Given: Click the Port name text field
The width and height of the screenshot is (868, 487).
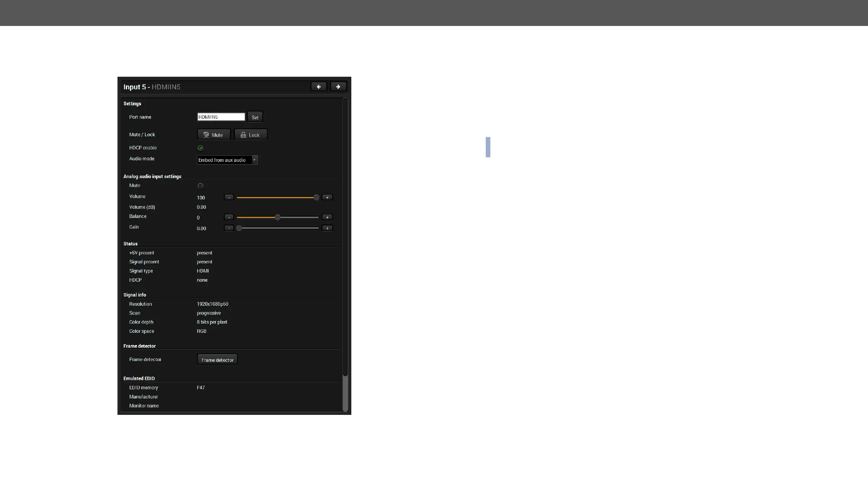Looking at the screenshot, I should (x=221, y=117).
